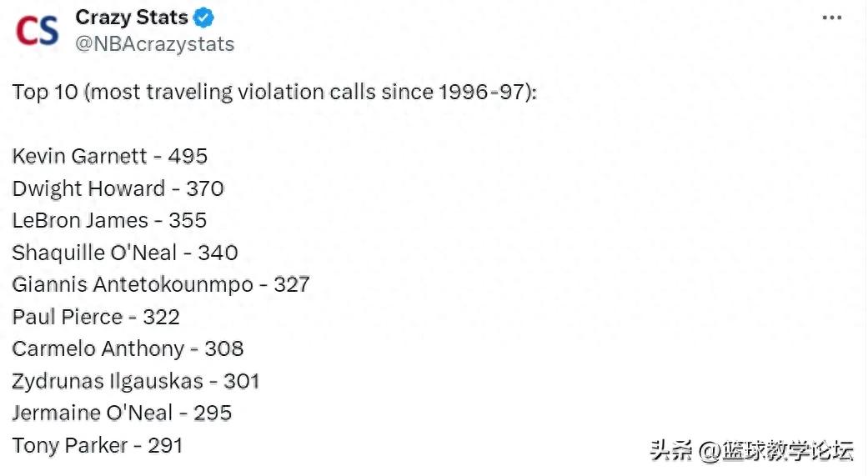Click the @NBAcrazystats handle

coord(155,44)
